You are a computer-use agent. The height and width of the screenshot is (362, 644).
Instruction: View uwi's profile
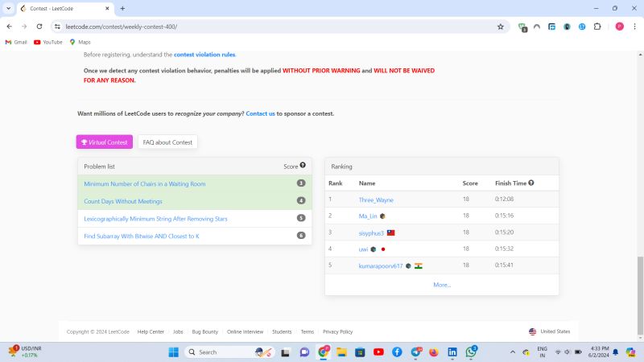pyautogui.click(x=363, y=249)
